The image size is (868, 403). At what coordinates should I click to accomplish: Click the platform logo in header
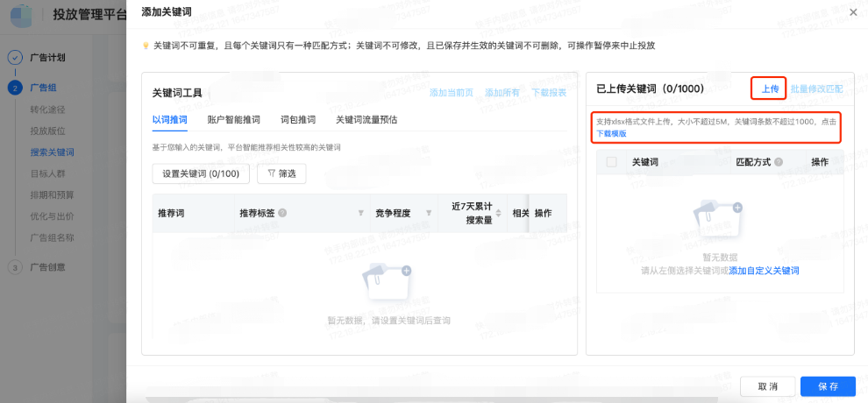(23, 14)
